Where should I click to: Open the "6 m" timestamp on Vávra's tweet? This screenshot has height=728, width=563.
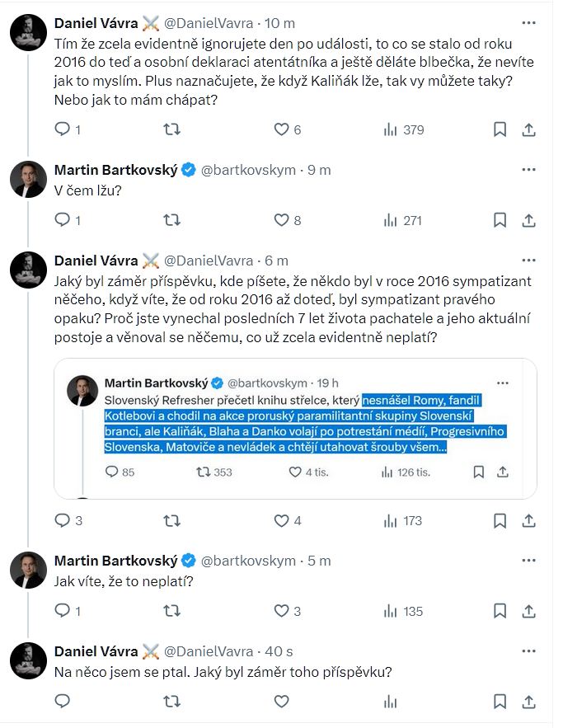277,261
